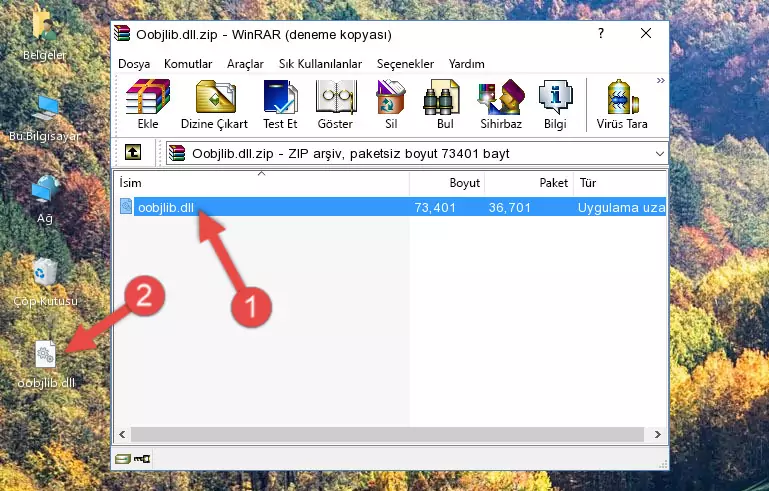Sort by Tür column header
Viewport: 769px width, 491px height.
pyautogui.click(x=620, y=183)
